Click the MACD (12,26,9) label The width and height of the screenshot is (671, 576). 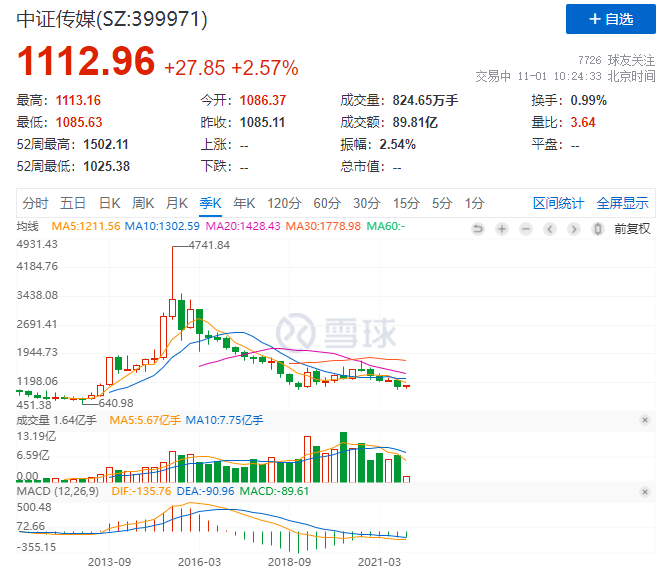[58, 491]
